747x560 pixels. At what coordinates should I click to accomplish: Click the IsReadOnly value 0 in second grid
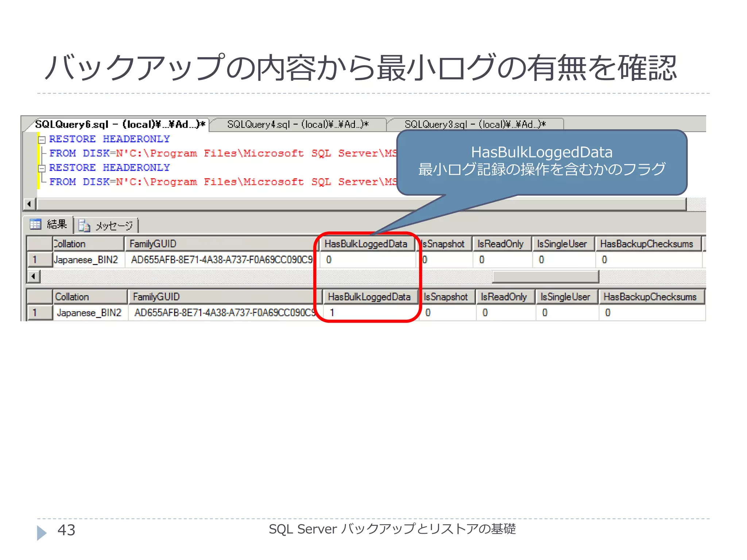click(505, 313)
